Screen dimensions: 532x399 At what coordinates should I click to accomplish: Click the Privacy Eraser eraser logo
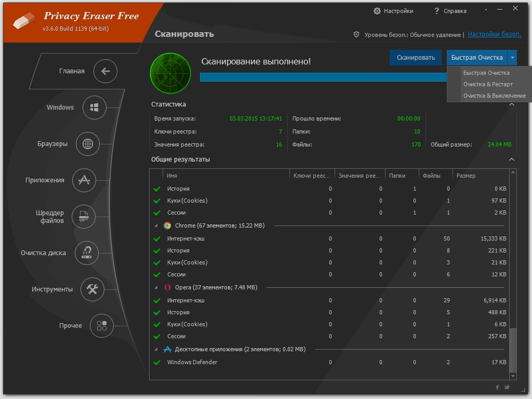24,21
